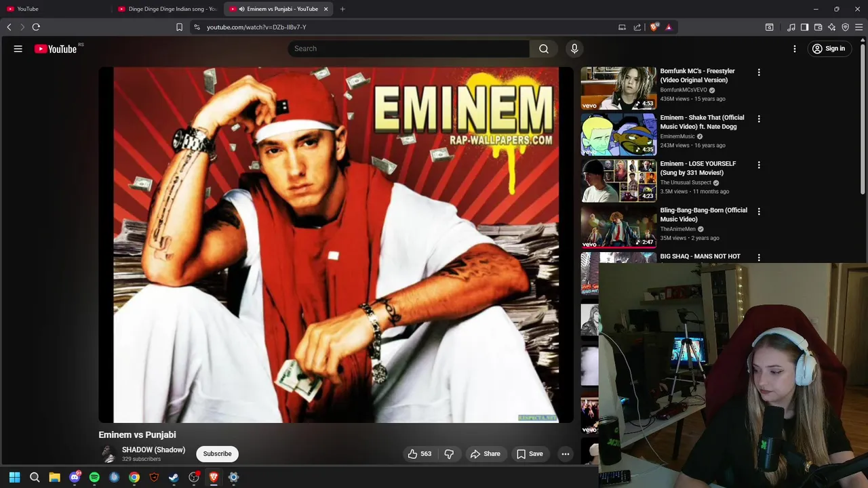This screenshot has height=488, width=868.
Task: Open File Explorer from taskbar
Action: point(54,477)
